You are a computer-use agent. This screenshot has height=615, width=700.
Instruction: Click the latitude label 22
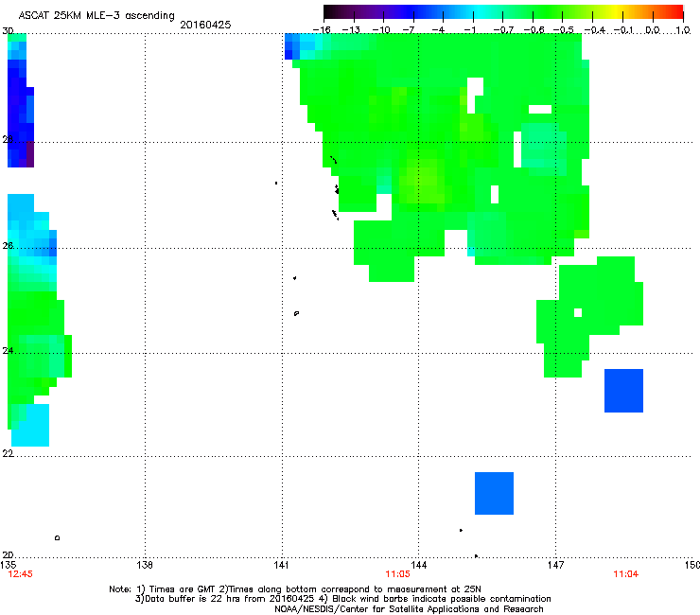click(x=8, y=453)
